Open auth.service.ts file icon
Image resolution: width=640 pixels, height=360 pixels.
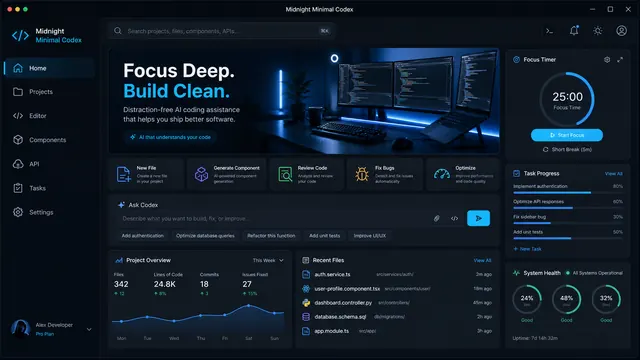(x=306, y=274)
